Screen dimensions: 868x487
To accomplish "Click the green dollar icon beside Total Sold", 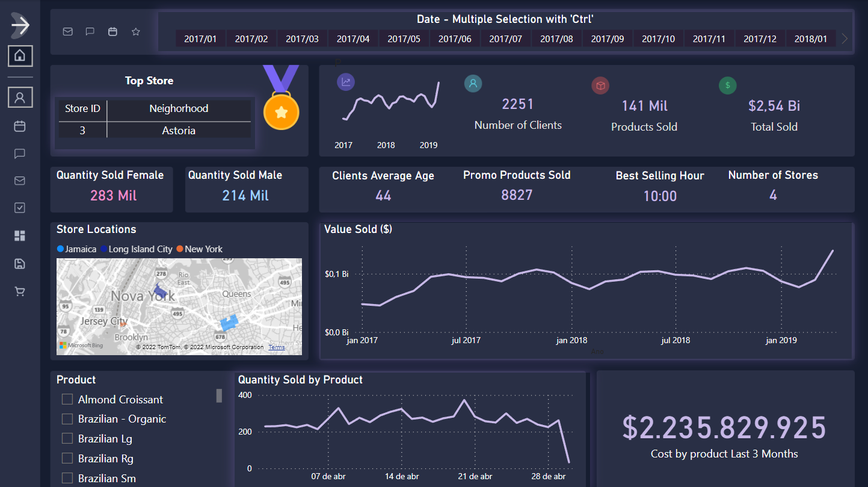I will [x=728, y=85].
